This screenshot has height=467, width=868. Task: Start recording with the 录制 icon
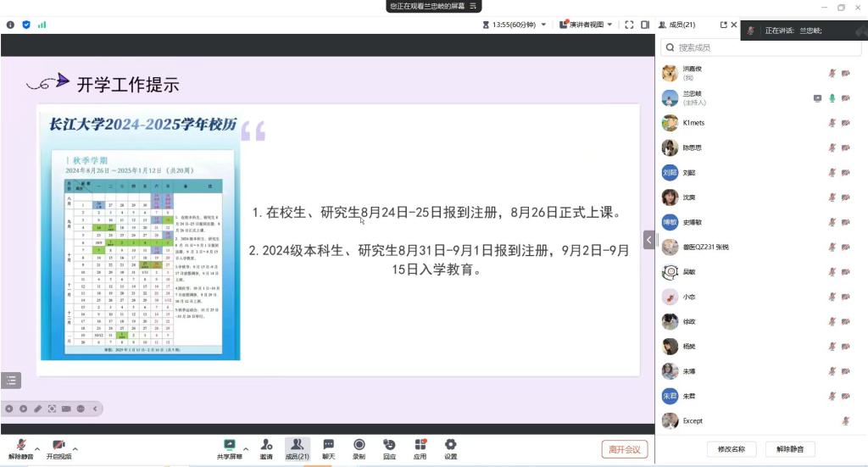[359, 448]
